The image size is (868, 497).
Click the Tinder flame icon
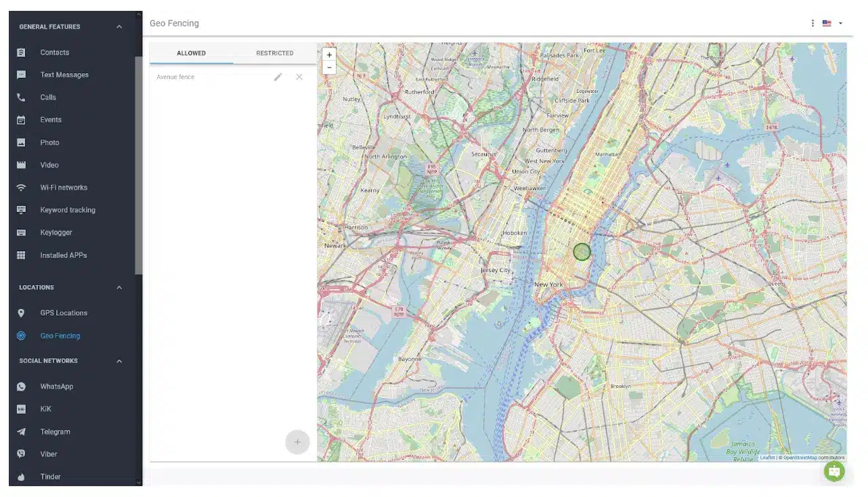[21, 477]
